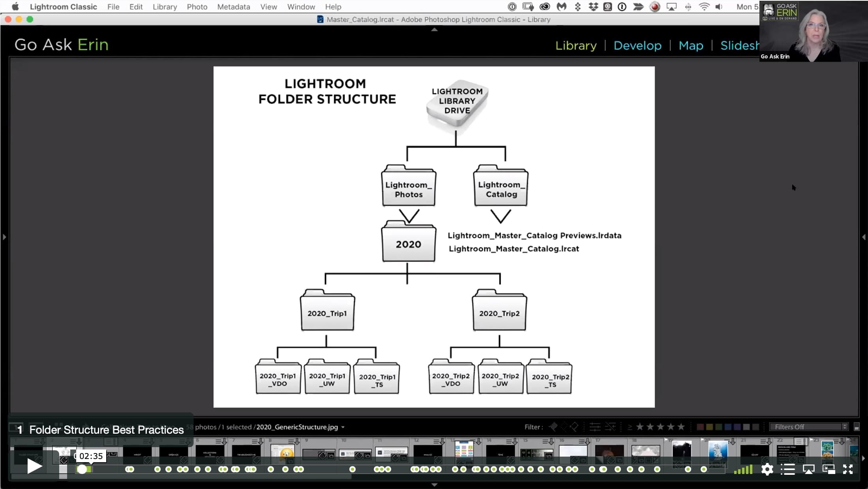Viewport: 868px width, 489px height.
Task: Open the File menu
Action: 113,7
